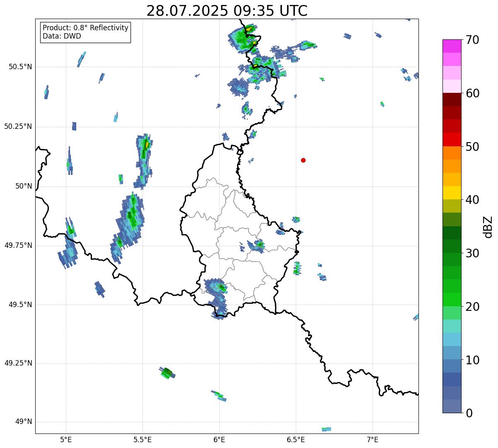Image resolution: width=498 pixels, height=448 pixels.
Task: Click the green radar echo near 5.65°E 49.2°N
Action: [x=167, y=373]
